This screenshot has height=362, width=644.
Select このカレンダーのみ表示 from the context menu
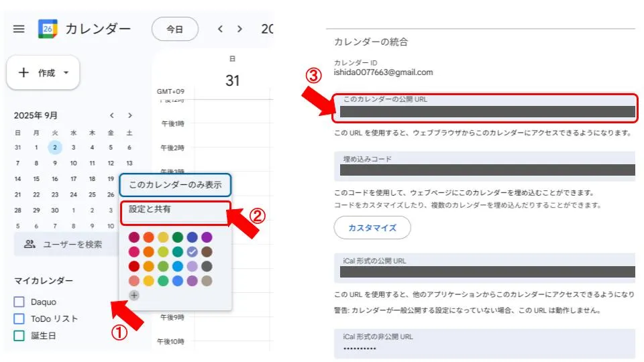(x=174, y=184)
